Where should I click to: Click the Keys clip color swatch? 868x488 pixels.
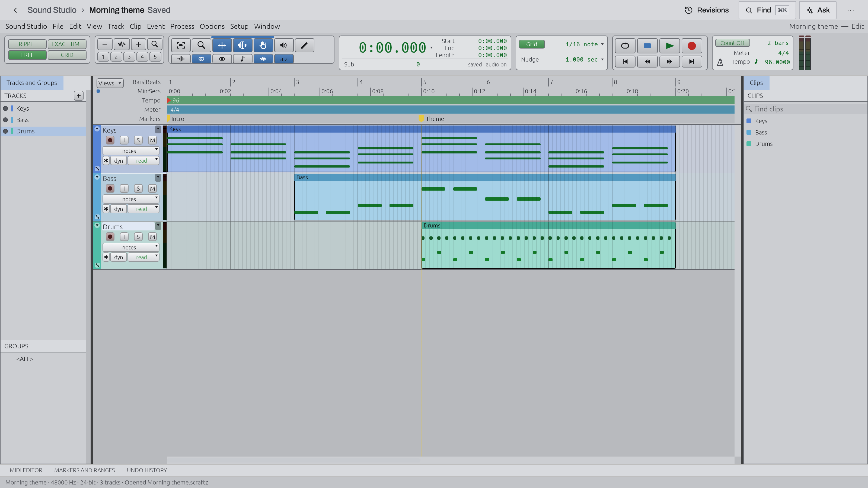[x=749, y=121]
